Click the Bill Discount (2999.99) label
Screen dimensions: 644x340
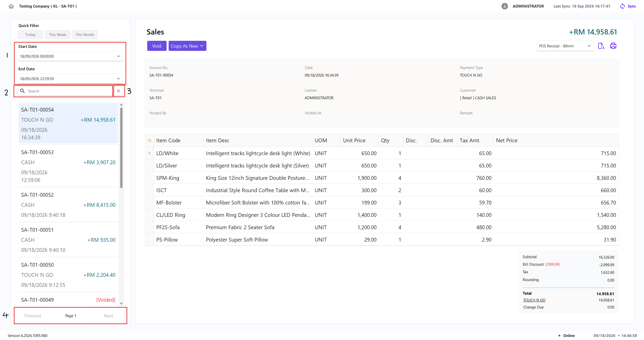tap(541, 264)
